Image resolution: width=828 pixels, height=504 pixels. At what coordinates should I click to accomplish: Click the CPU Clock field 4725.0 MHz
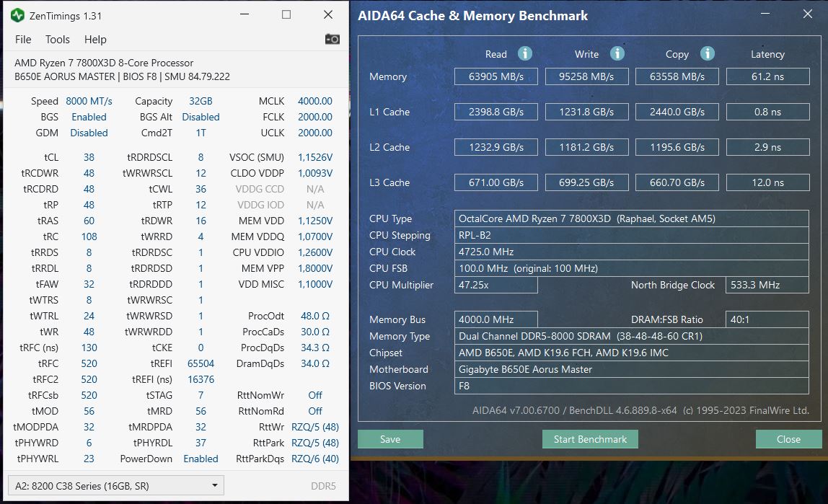pyautogui.click(x=632, y=252)
